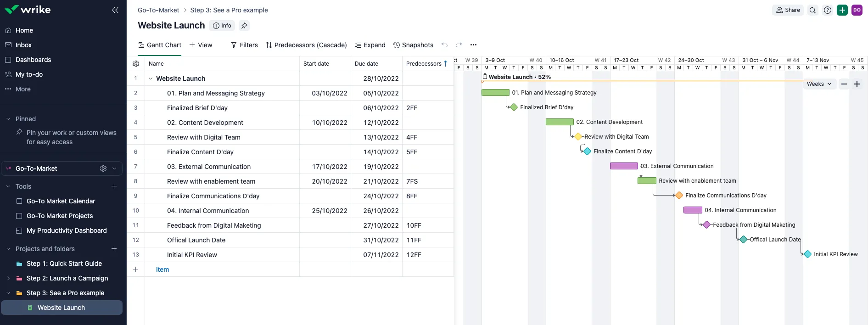Click the Share button
Screen dimensions: 868x325
point(788,10)
